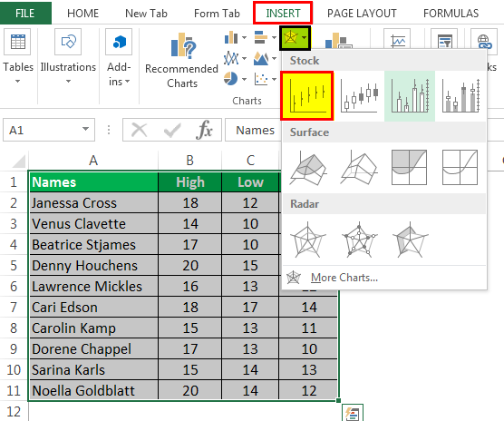Select the Volume-High-Low-Close stock chart
504x421 pixels.
410,96
